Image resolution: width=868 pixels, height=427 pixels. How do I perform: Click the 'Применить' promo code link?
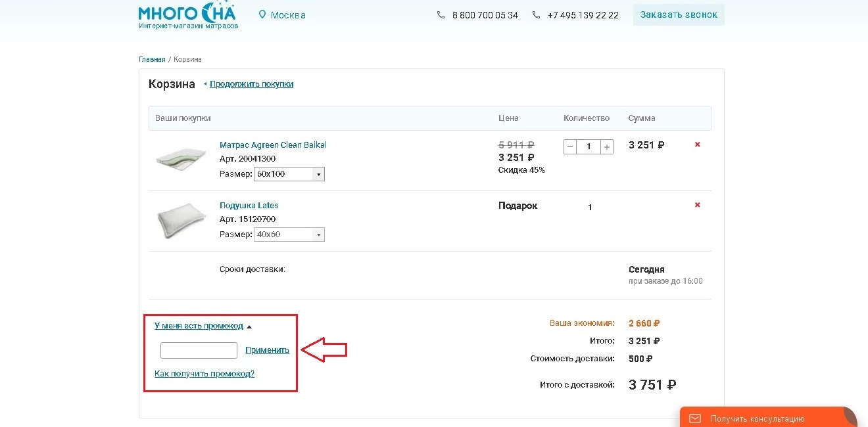point(267,350)
